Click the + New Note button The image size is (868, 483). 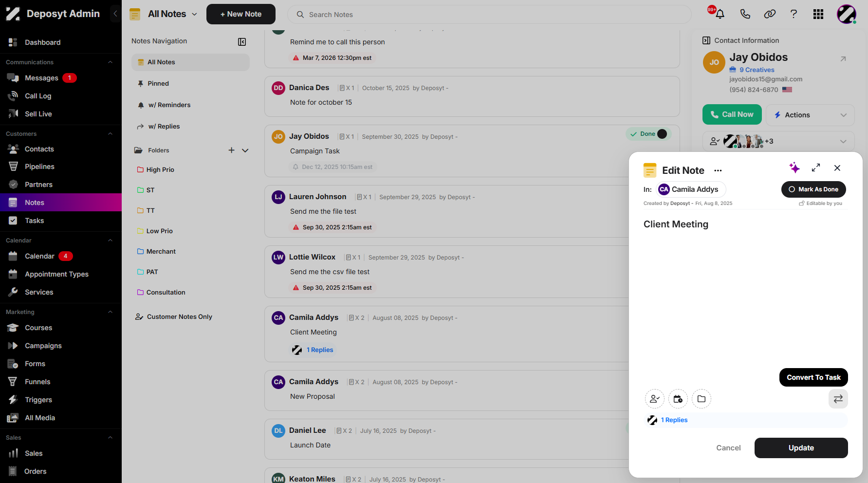point(241,14)
